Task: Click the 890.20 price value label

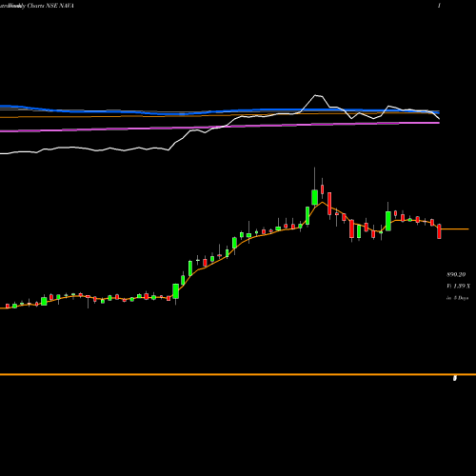Action: pos(456,274)
